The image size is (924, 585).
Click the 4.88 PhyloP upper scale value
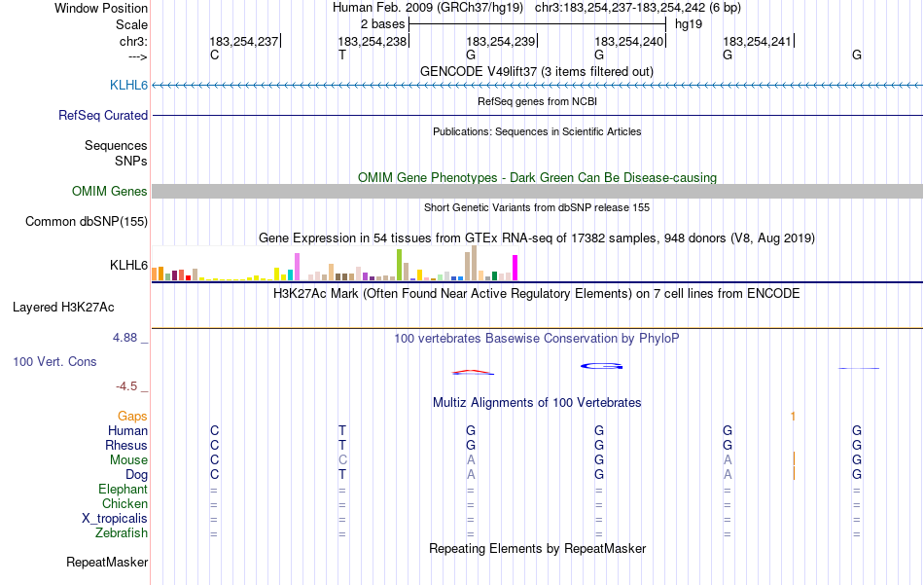click(x=124, y=338)
